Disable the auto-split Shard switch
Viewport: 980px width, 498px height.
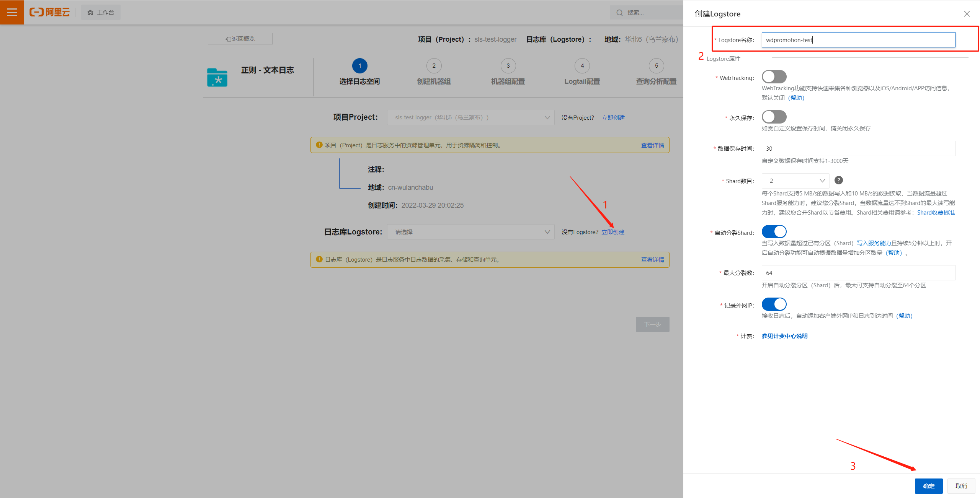click(x=774, y=232)
